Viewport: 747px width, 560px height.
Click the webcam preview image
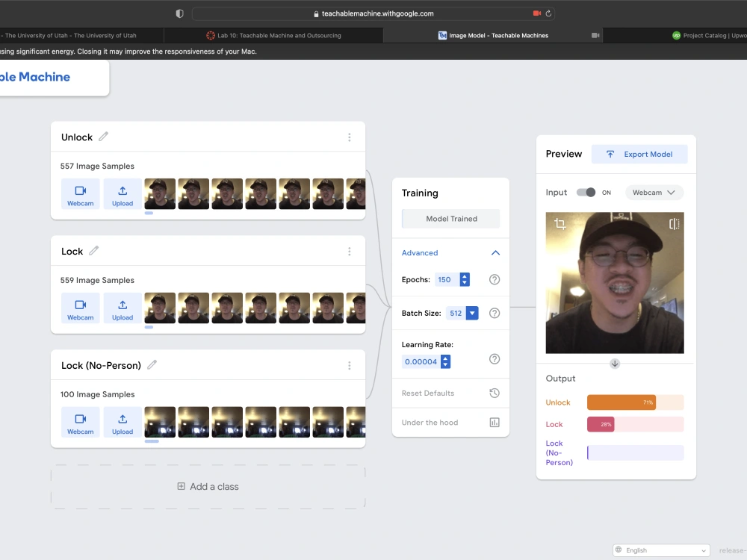[615, 283]
